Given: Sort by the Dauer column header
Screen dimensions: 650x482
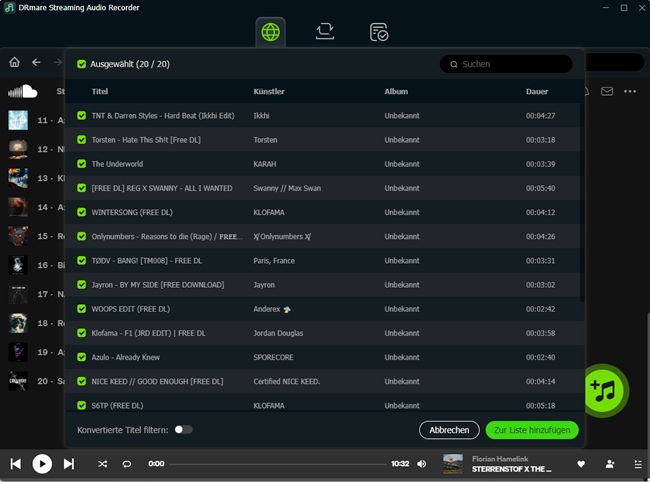Looking at the screenshot, I should point(537,92).
